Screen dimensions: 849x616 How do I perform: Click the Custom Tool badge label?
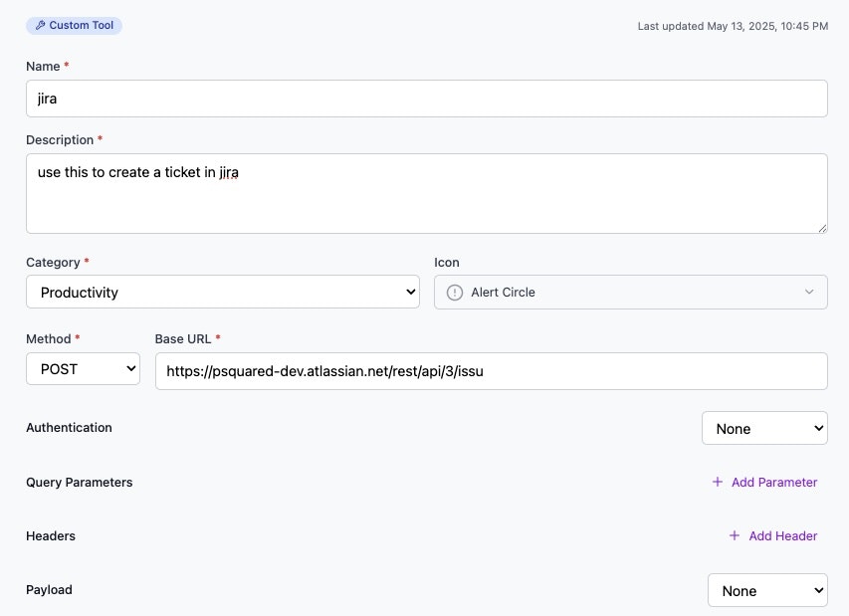point(81,26)
